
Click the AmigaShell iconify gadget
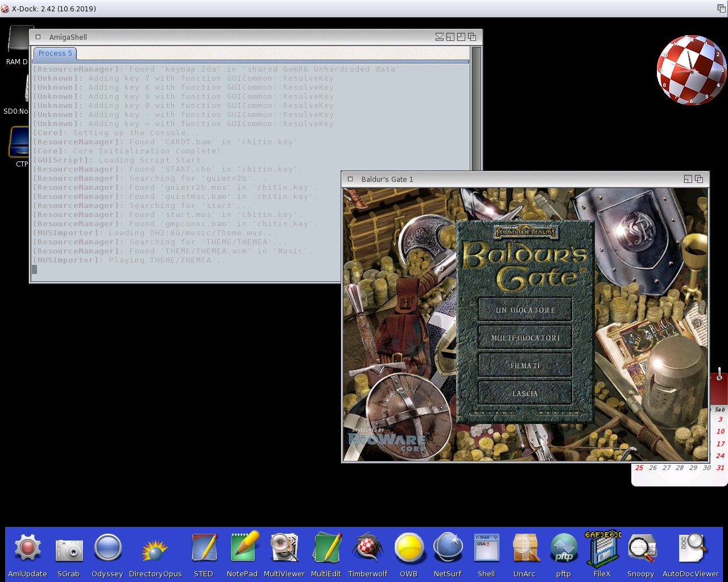[x=440, y=37]
